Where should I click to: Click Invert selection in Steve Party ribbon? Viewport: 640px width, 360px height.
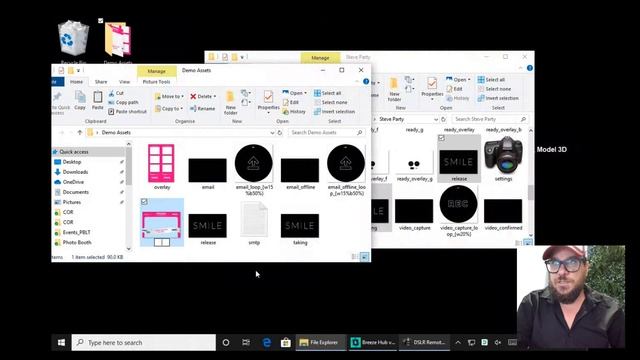pyautogui.click(x=498, y=98)
